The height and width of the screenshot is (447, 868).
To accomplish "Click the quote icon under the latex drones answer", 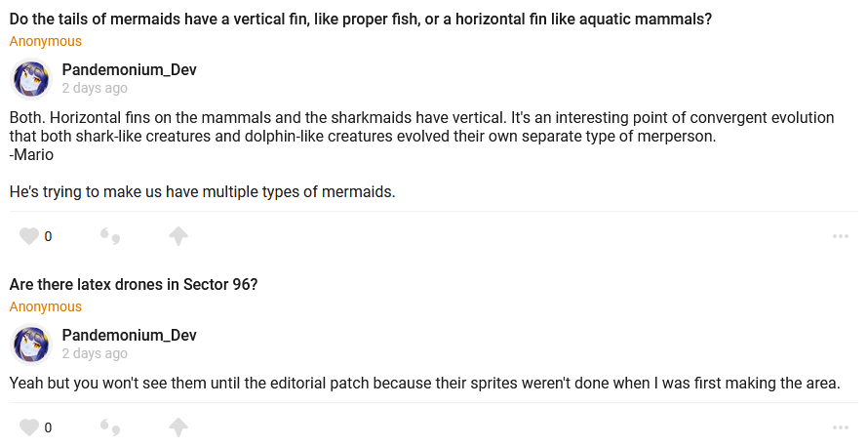I will click(110, 427).
